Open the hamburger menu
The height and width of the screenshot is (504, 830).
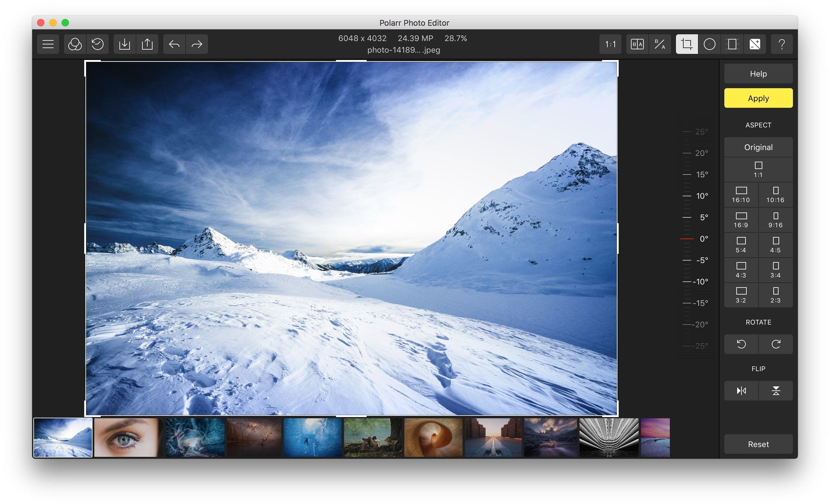pos(48,44)
